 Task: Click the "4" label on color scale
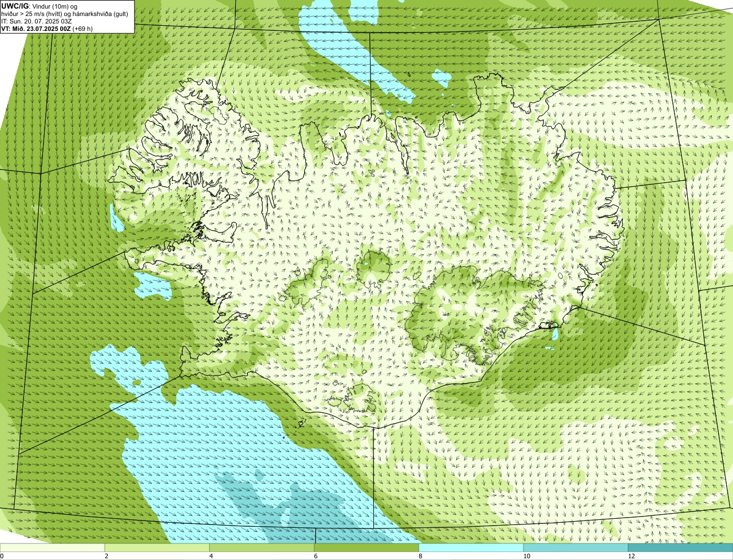coord(211,556)
